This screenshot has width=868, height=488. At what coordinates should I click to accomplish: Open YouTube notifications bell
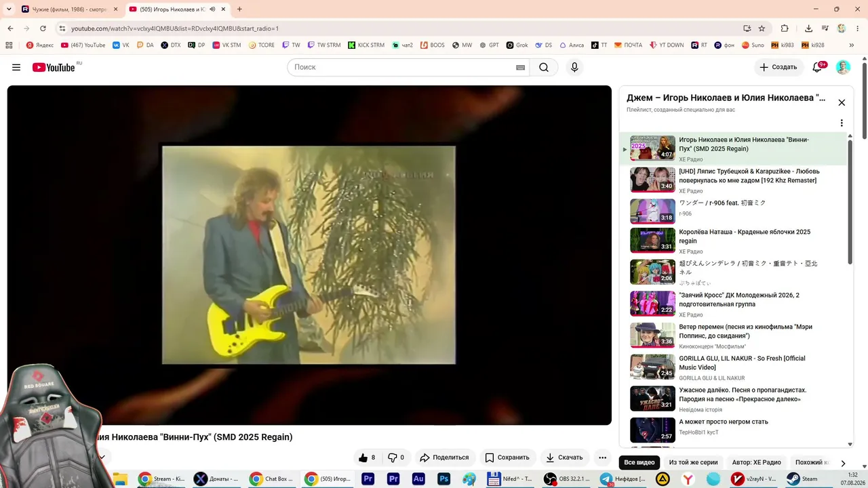817,67
